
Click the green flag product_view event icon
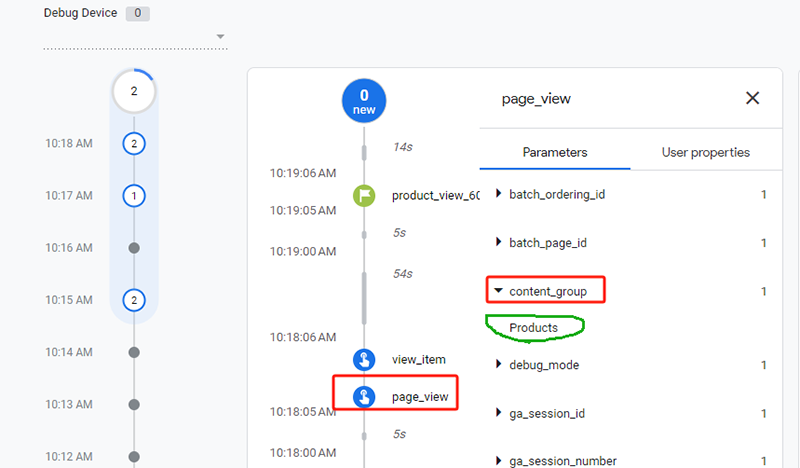click(364, 195)
